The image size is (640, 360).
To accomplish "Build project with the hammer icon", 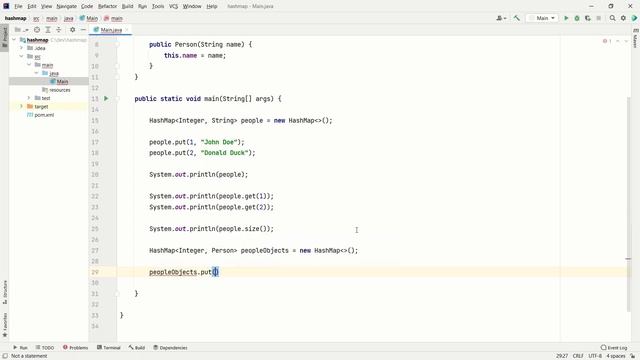I will tap(517, 18).
